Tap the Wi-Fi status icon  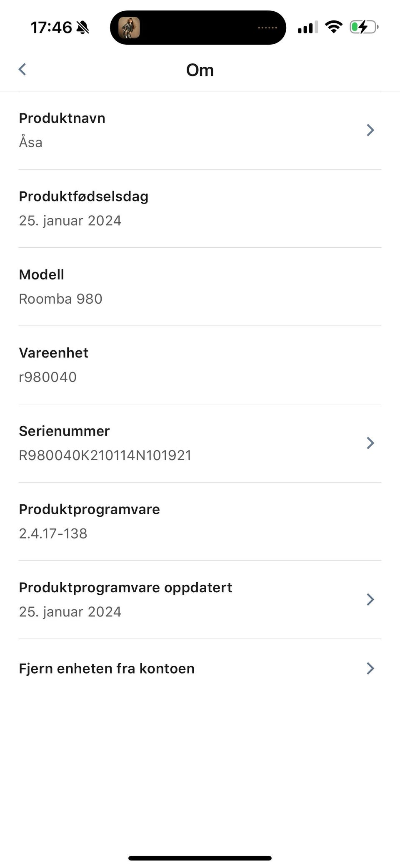tap(333, 27)
